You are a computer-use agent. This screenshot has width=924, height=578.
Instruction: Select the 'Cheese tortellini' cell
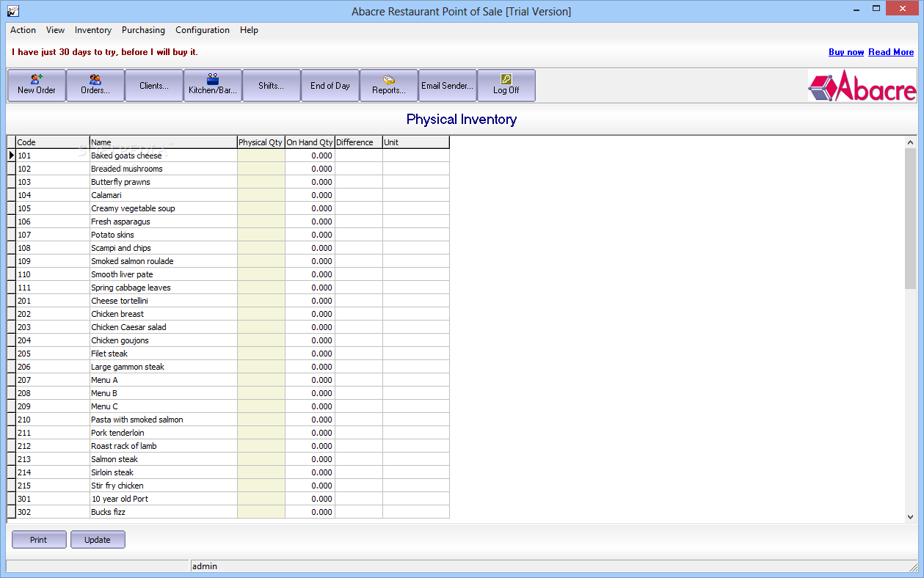click(x=164, y=301)
